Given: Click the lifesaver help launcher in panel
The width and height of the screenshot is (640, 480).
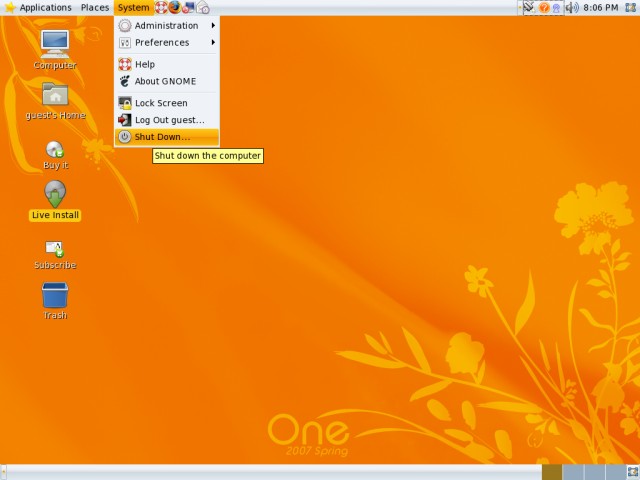Looking at the screenshot, I should (x=160, y=8).
